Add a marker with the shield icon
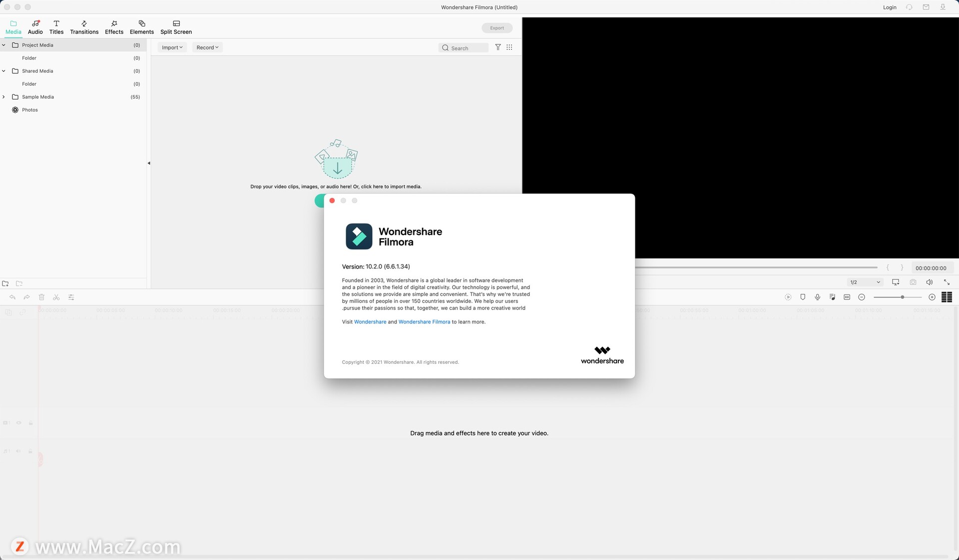Image resolution: width=959 pixels, height=560 pixels. point(803,297)
